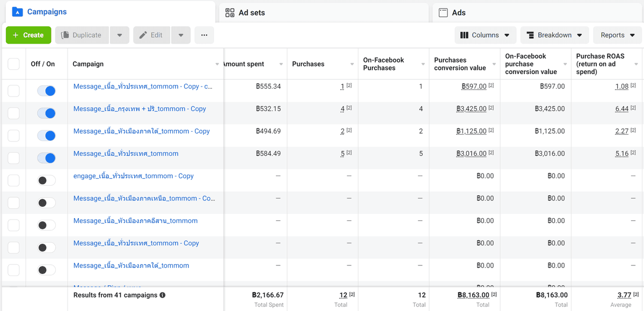Click the Duplicate button
Viewport: 644px width, 311px height.
pyautogui.click(x=82, y=35)
